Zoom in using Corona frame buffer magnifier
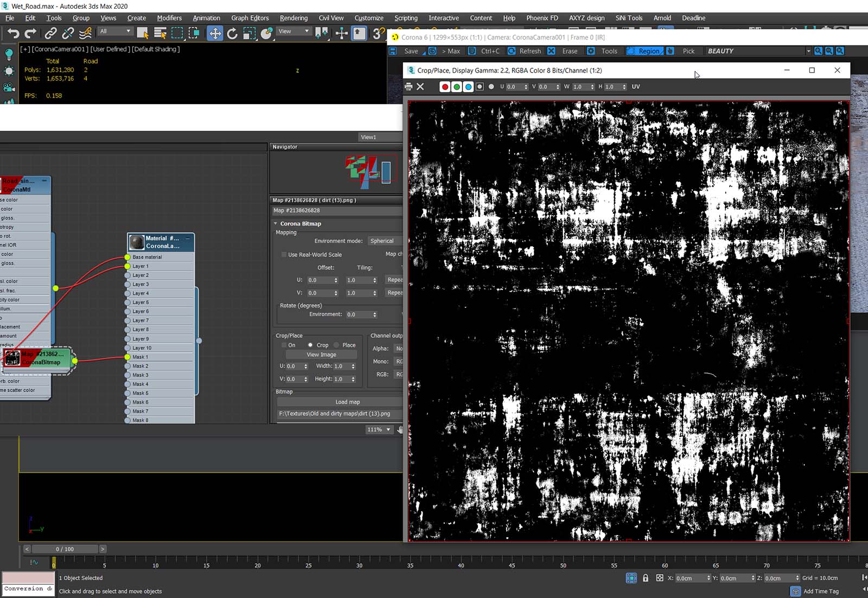This screenshot has height=598, width=868. (818, 51)
